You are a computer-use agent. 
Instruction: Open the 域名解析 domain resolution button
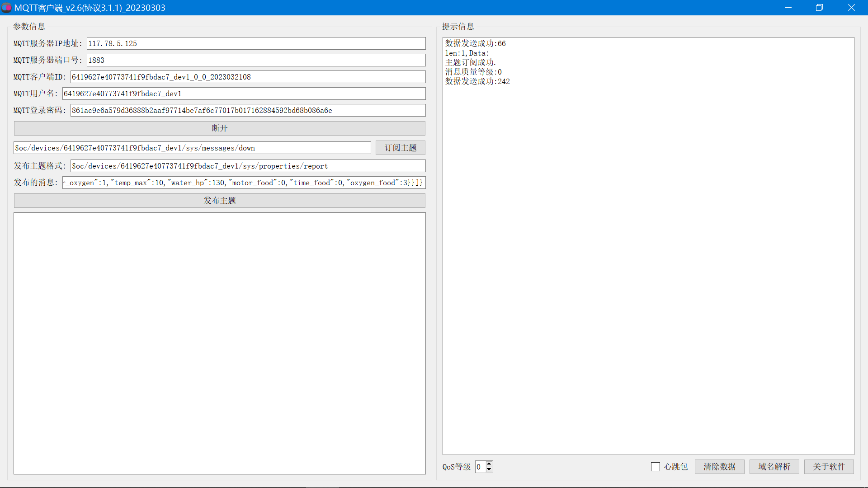(x=774, y=467)
